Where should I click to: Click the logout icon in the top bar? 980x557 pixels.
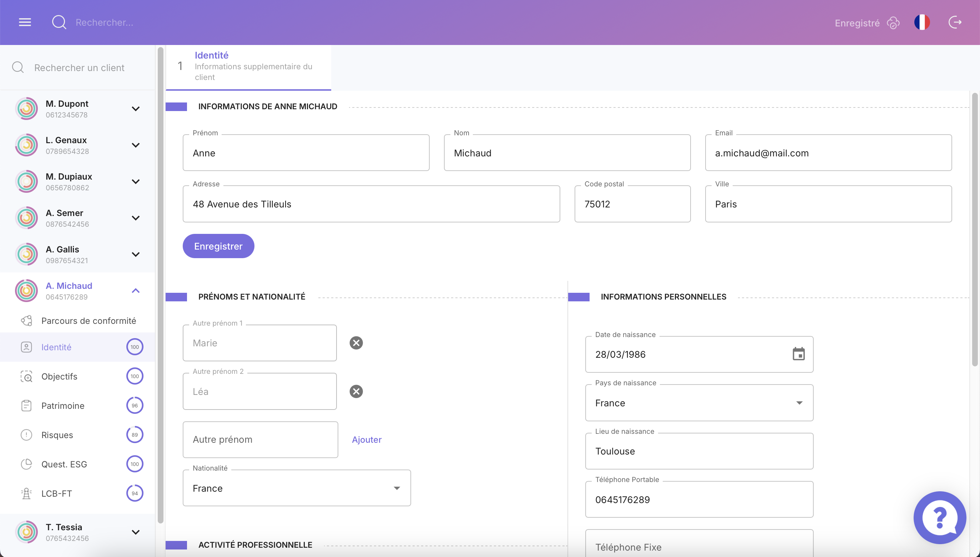(x=955, y=22)
